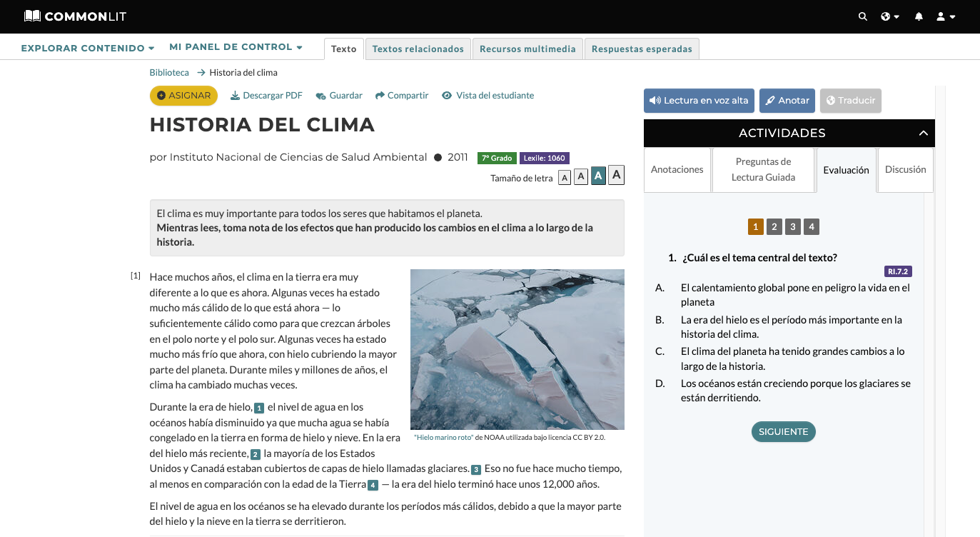The width and height of the screenshot is (980, 537).
Task: Open footnote 1 after era de hielo
Action: (259, 408)
